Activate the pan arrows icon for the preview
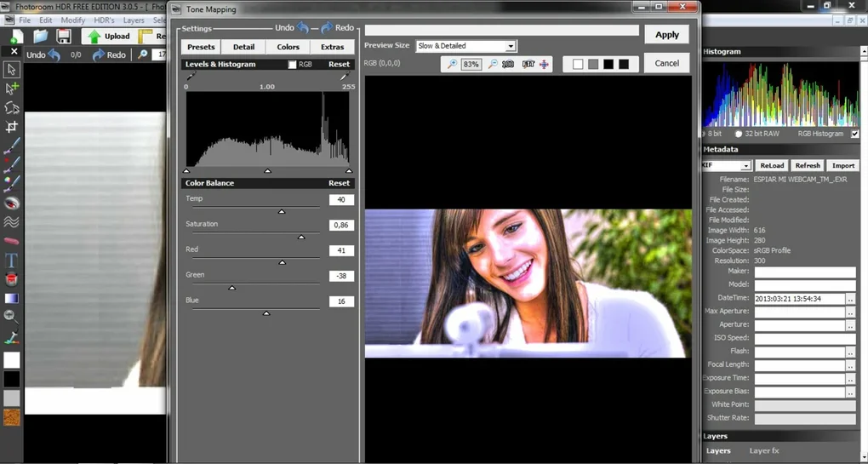The width and height of the screenshot is (868, 464). click(544, 64)
